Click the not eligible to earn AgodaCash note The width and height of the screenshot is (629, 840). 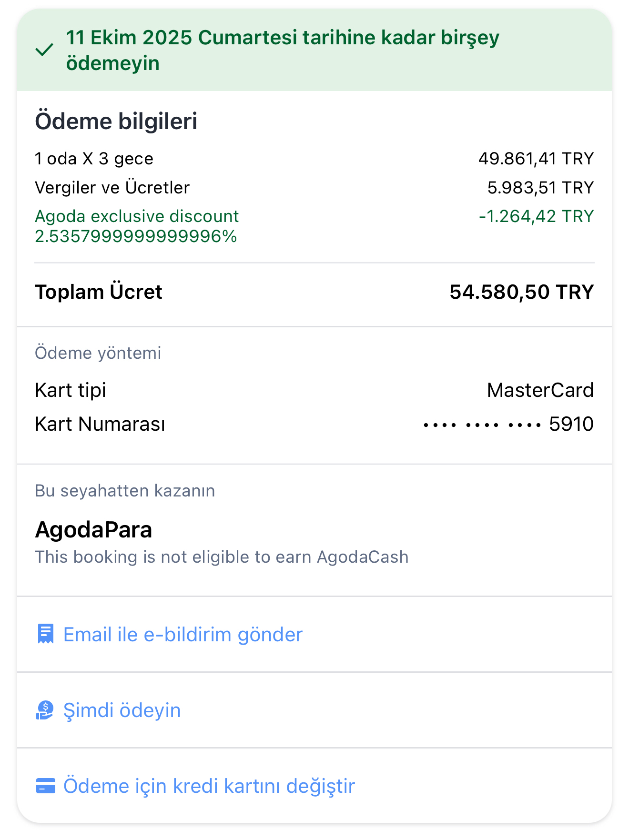[x=222, y=557]
